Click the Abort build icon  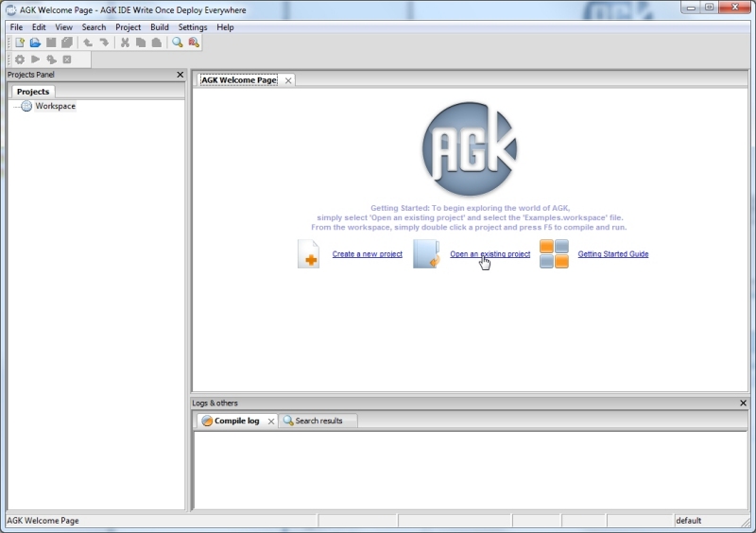tap(67, 60)
